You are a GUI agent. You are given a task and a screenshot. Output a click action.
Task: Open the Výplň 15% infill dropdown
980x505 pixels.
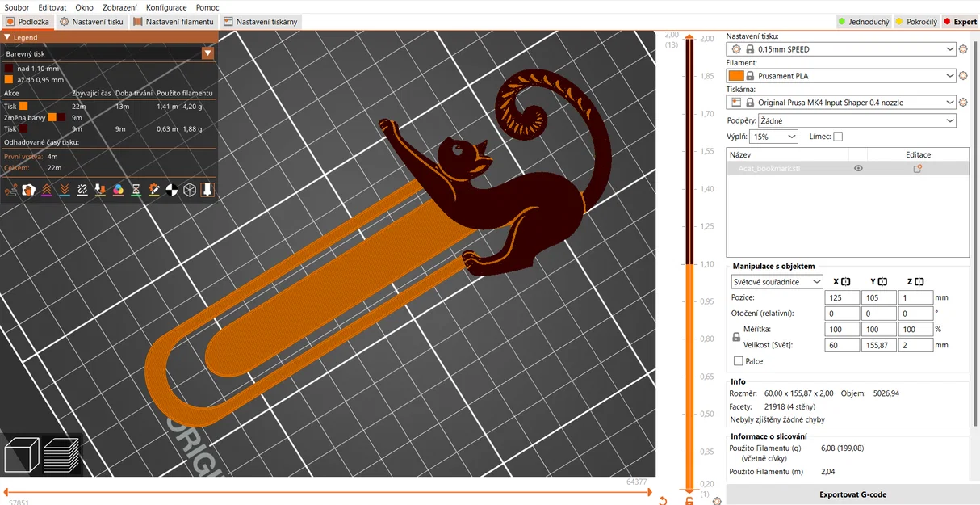[774, 137]
